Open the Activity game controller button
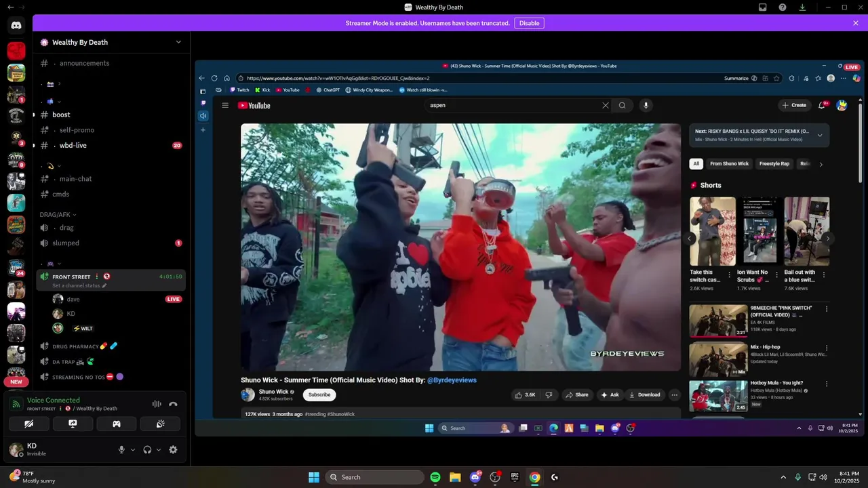The width and height of the screenshot is (868, 488). 117,424
